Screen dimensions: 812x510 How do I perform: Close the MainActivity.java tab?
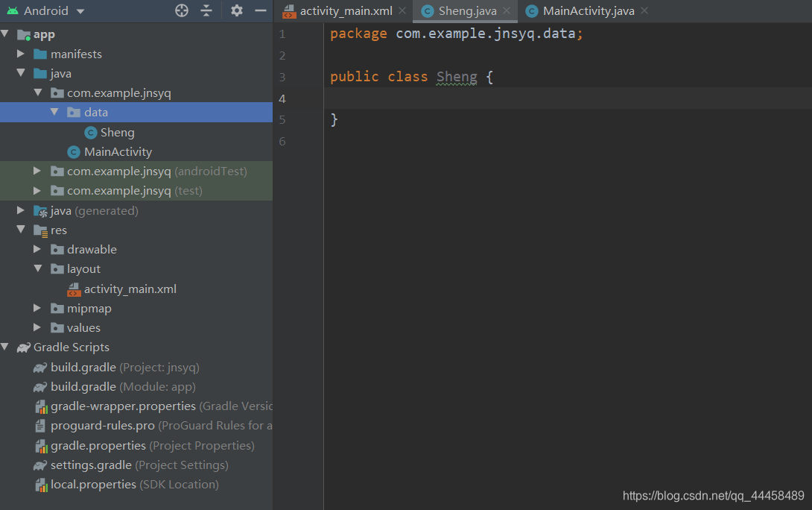(644, 10)
